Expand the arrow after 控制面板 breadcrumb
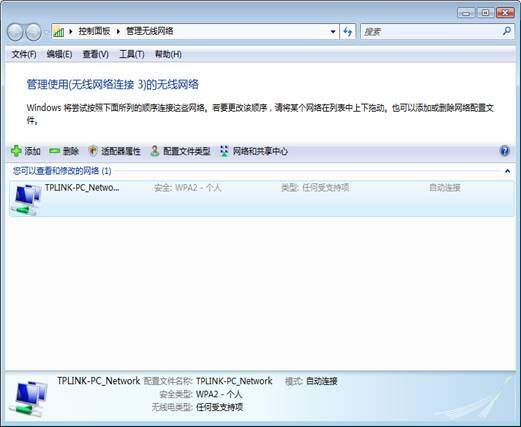 coord(118,31)
